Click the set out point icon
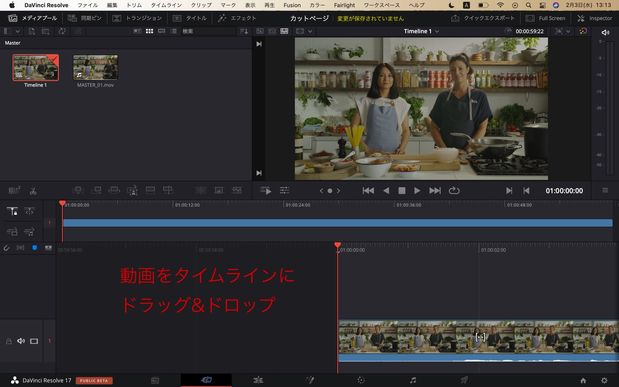The image size is (619, 387). tap(526, 191)
